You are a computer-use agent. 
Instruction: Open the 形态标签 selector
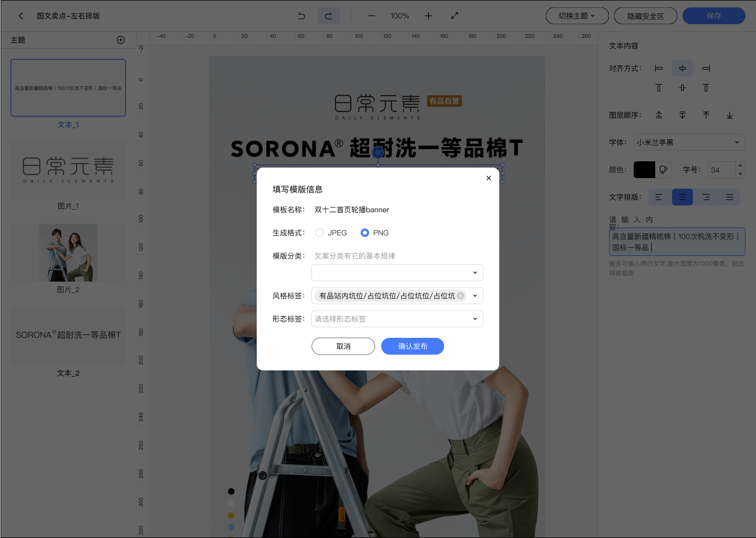pos(397,319)
